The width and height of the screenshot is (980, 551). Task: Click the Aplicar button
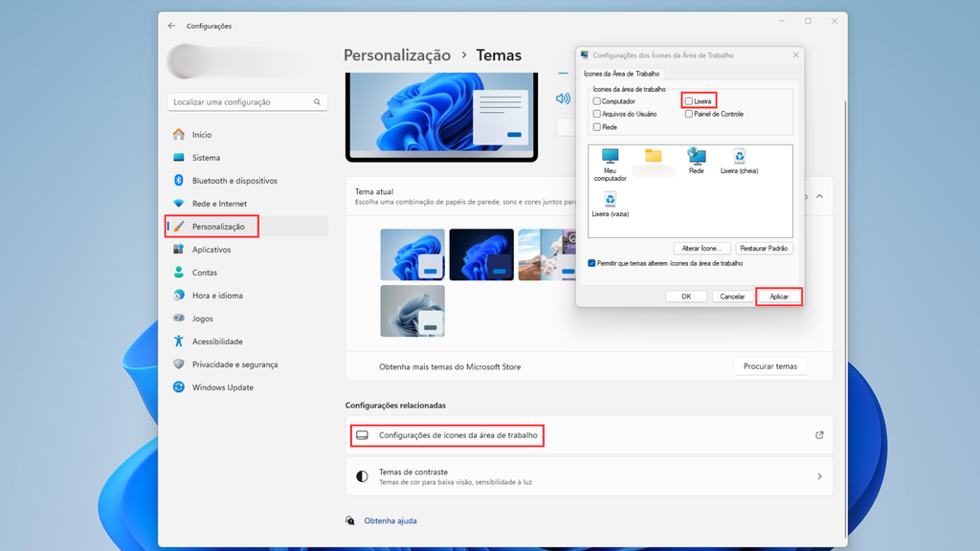point(779,297)
